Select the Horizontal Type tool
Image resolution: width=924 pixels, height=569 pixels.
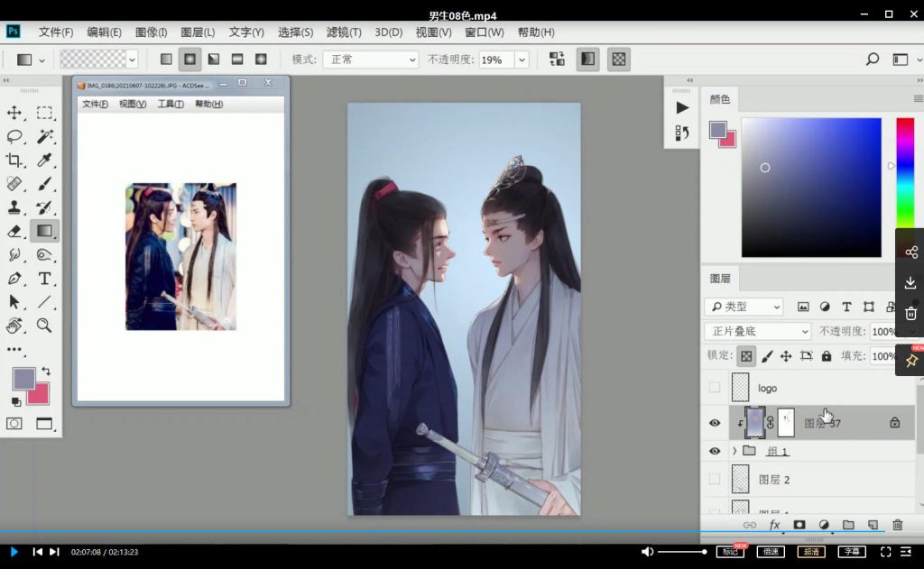pos(44,279)
